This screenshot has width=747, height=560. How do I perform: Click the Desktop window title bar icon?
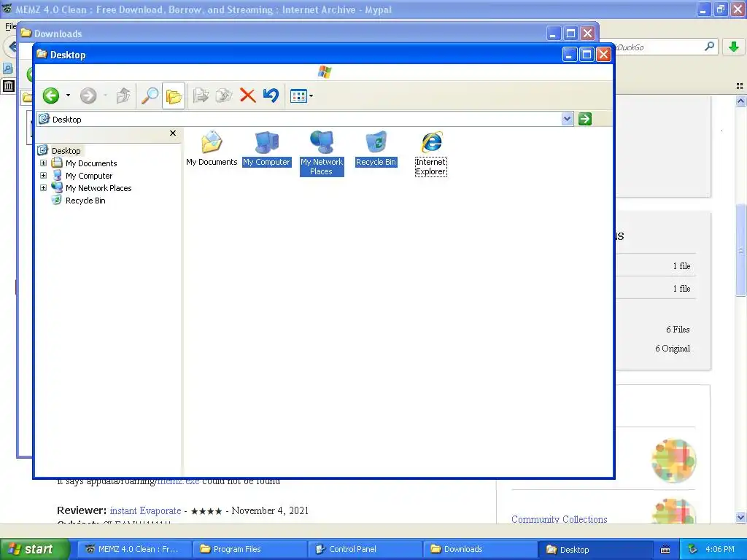(42, 54)
